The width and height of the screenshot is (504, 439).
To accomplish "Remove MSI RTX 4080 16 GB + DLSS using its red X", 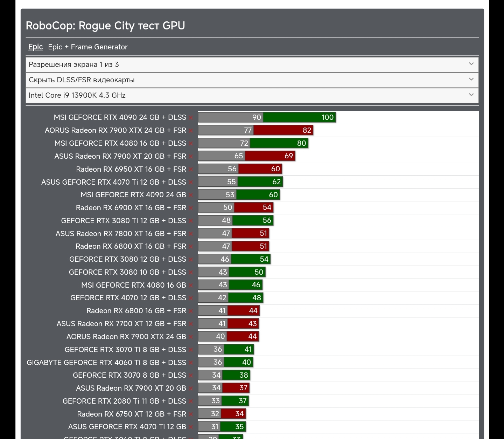I will [191, 144].
